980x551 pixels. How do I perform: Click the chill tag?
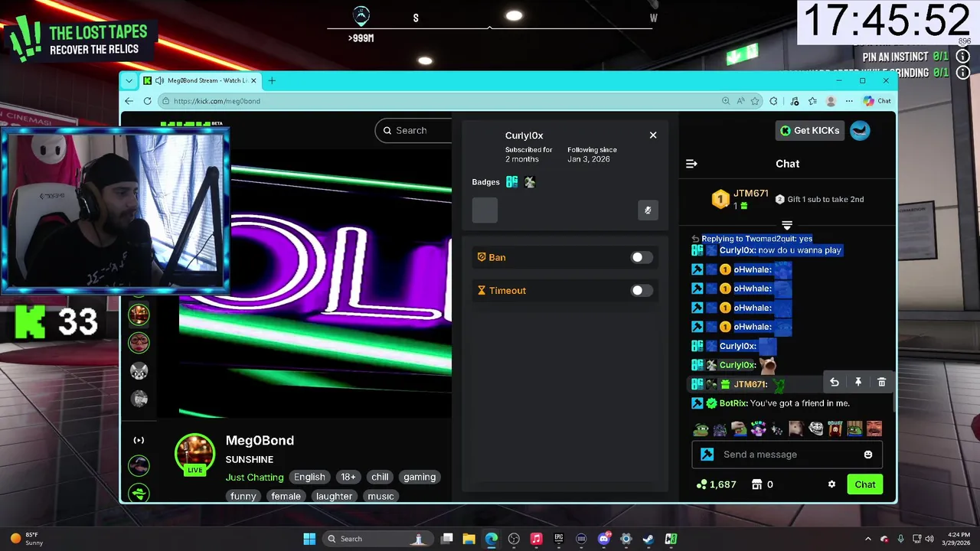click(x=380, y=477)
